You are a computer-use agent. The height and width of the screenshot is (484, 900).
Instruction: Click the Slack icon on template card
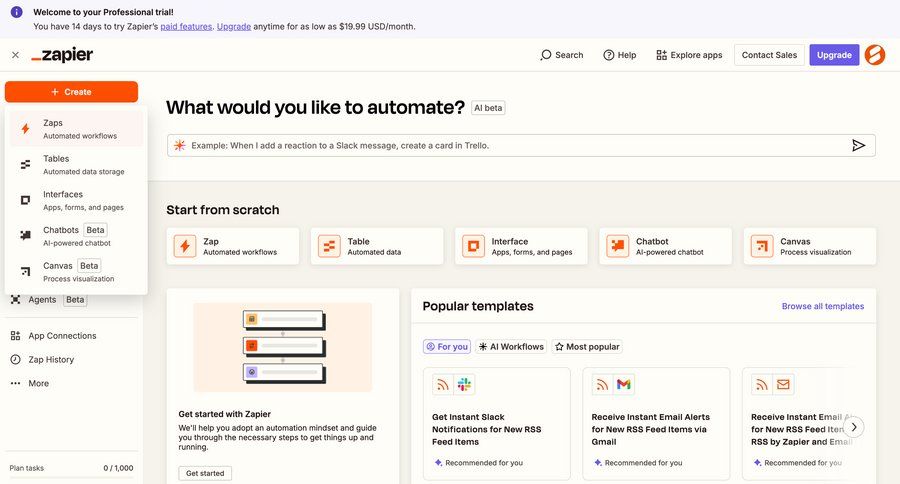(464, 385)
